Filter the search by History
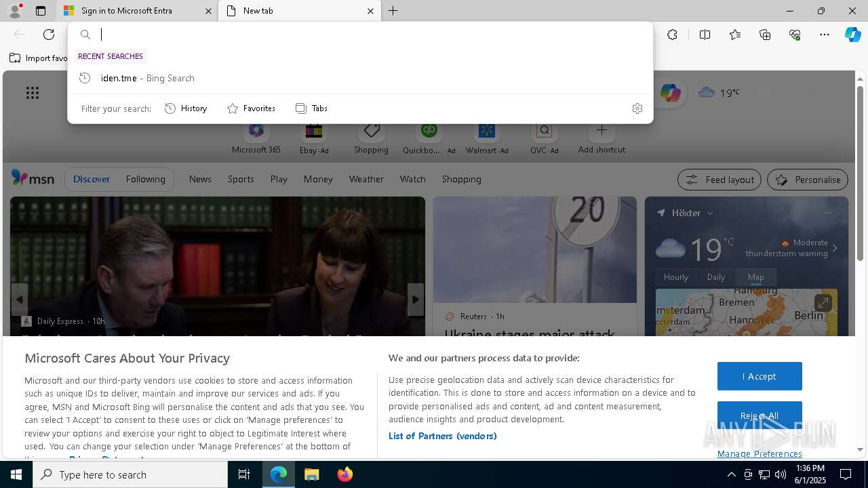 (x=186, y=108)
